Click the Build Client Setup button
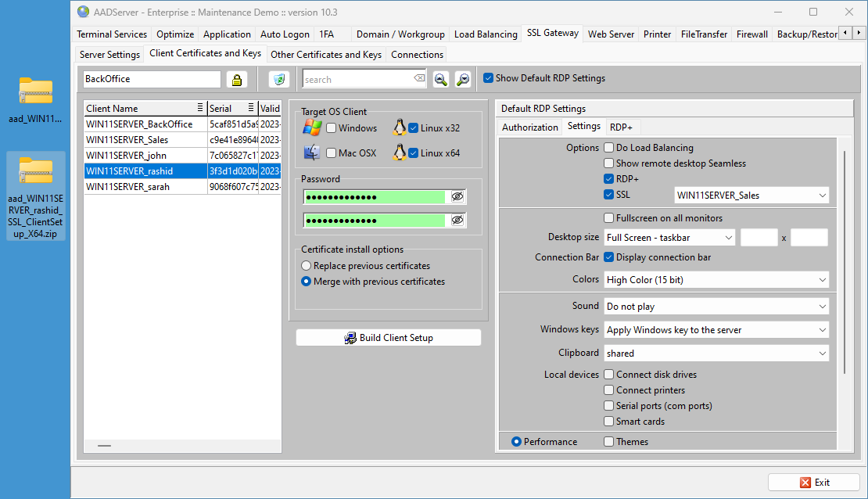The width and height of the screenshot is (868, 499). point(389,338)
